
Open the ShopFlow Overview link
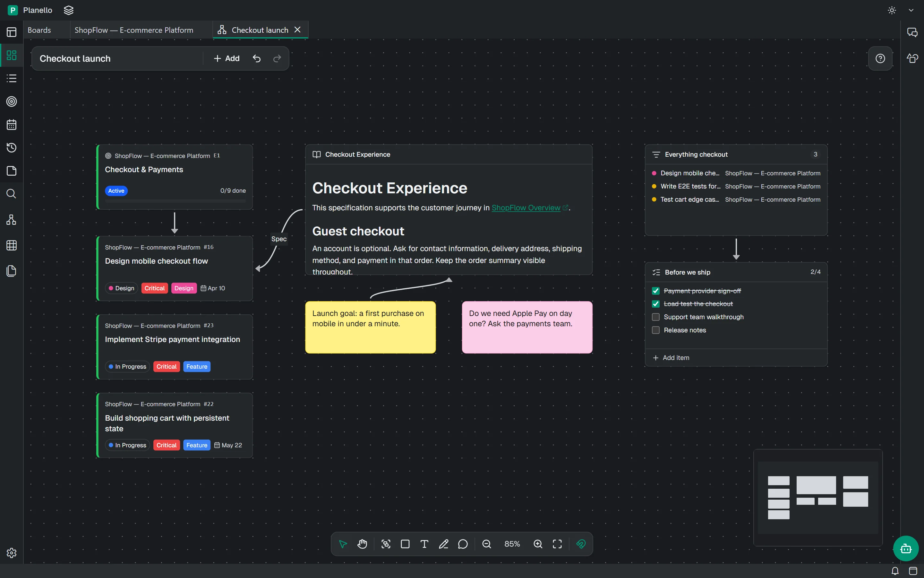(526, 207)
